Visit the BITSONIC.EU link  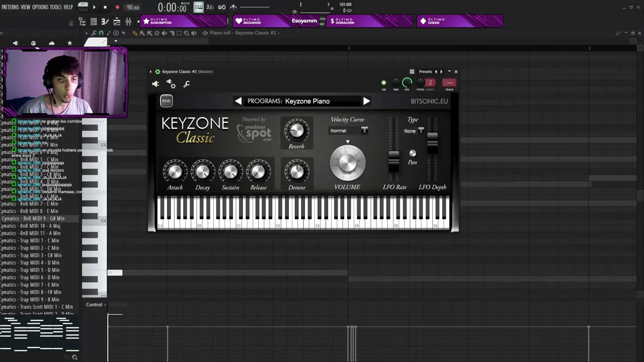click(x=429, y=101)
